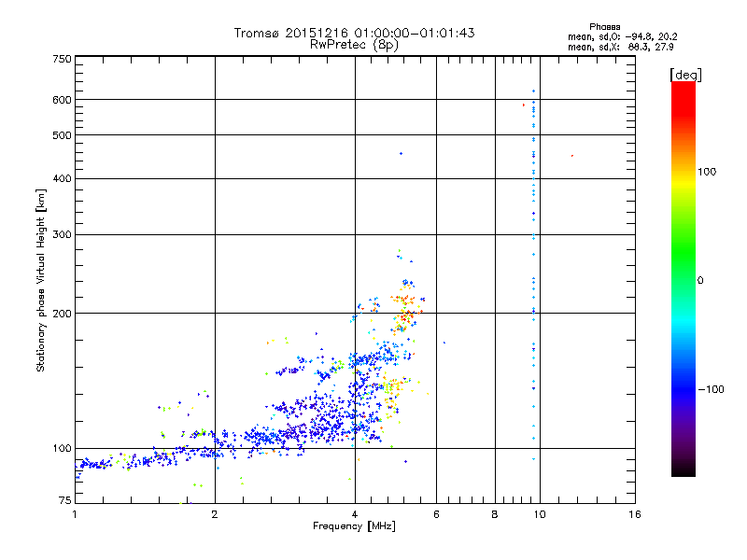Click the colorbar tick label '-100'
The height and width of the screenshot is (560, 747).
[712, 389]
